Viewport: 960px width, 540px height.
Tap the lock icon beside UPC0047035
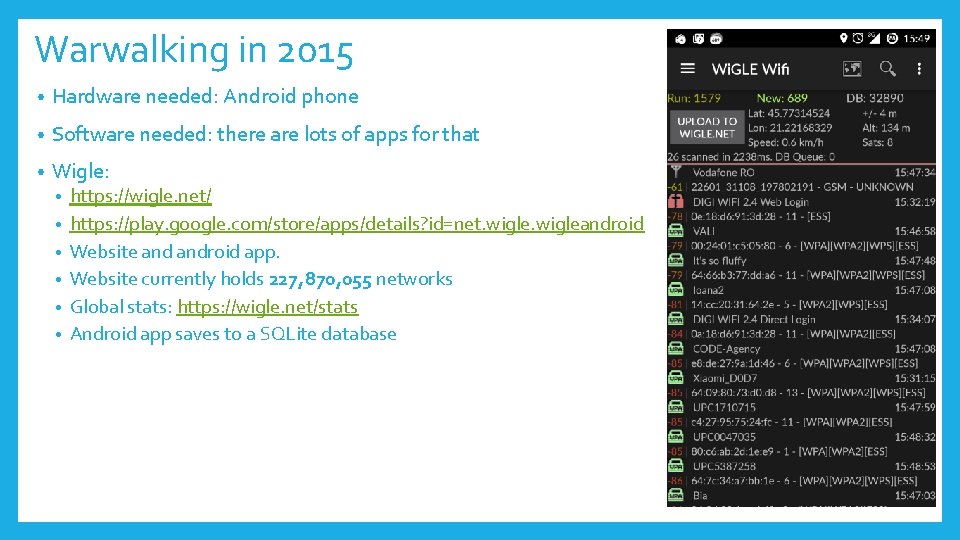coord(676,437)
